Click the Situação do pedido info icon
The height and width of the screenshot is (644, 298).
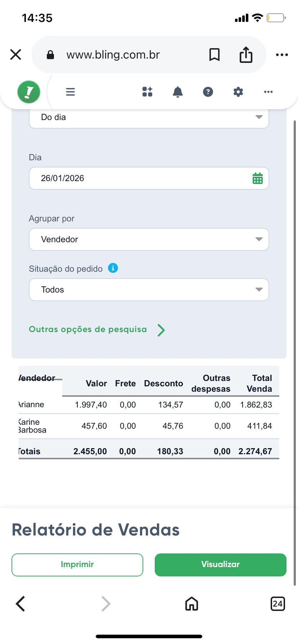click(x=113, y=268)
